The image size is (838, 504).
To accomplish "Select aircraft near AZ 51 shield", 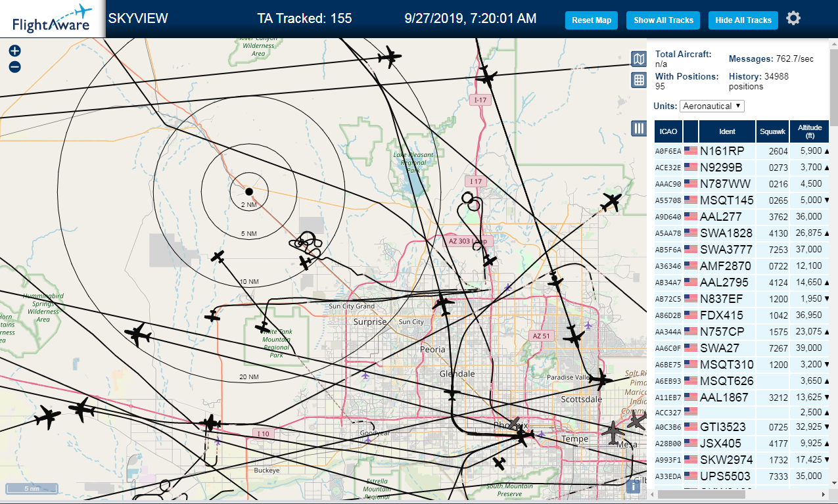I will [x=574, y=338].
